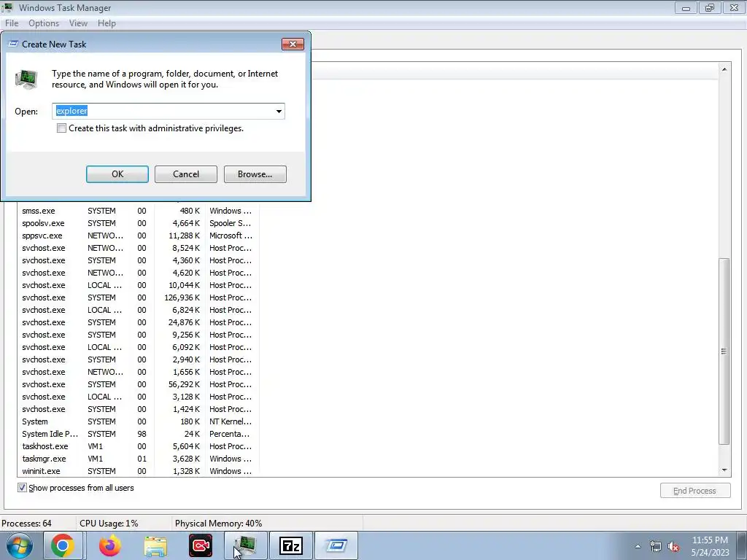
Task: Open the Options menu
Action: pos(44,23)
